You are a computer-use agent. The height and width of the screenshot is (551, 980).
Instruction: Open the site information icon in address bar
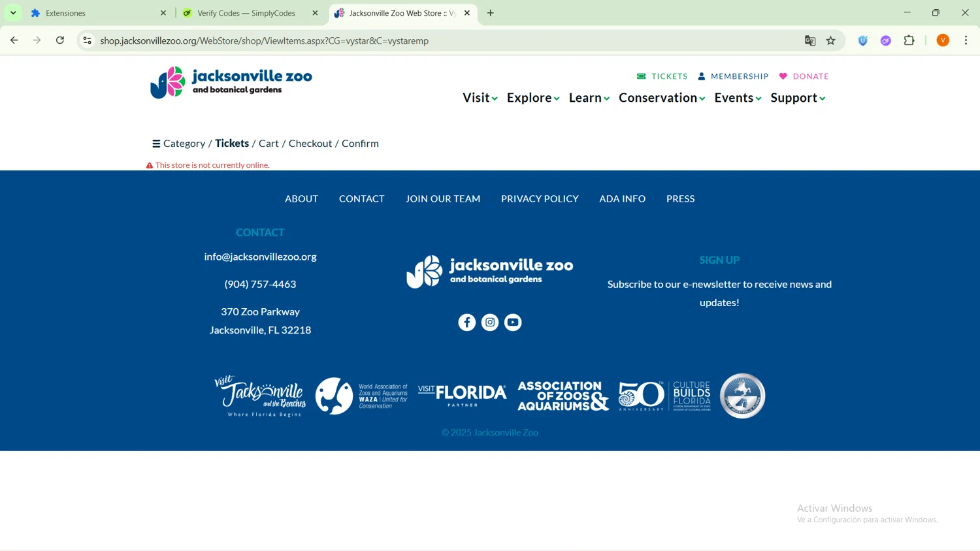[87, 40]
